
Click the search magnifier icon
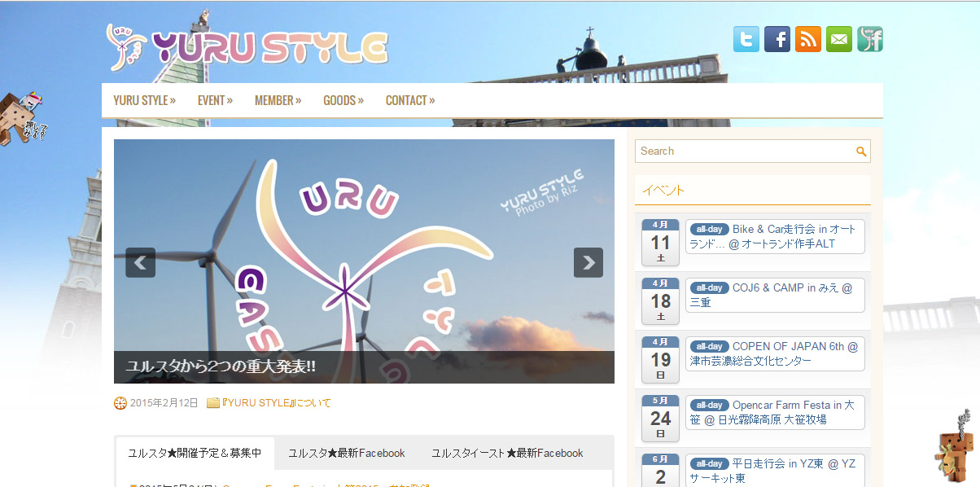pyautogui.click(x=861, y=151)
